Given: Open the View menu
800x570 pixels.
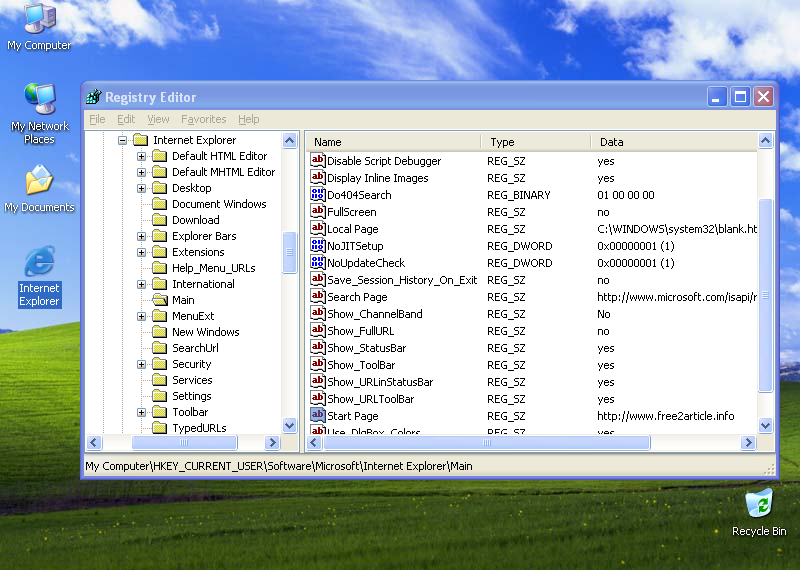Looking at the screenshot, I should [x=158, y=119].
